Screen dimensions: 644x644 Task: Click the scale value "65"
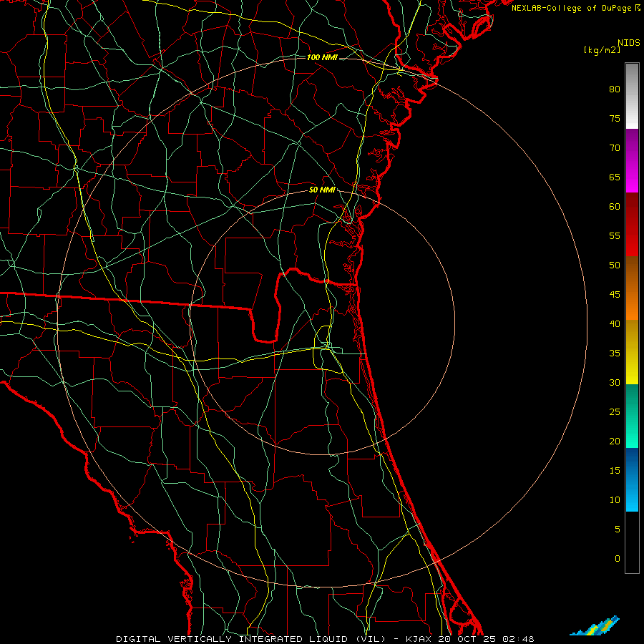tap(615, 177)
